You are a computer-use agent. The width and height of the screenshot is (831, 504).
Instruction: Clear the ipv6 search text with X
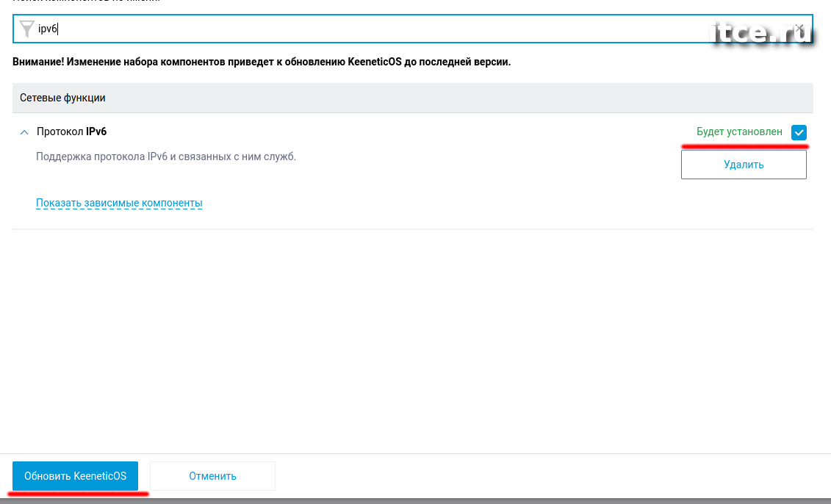tap(799, 28)
